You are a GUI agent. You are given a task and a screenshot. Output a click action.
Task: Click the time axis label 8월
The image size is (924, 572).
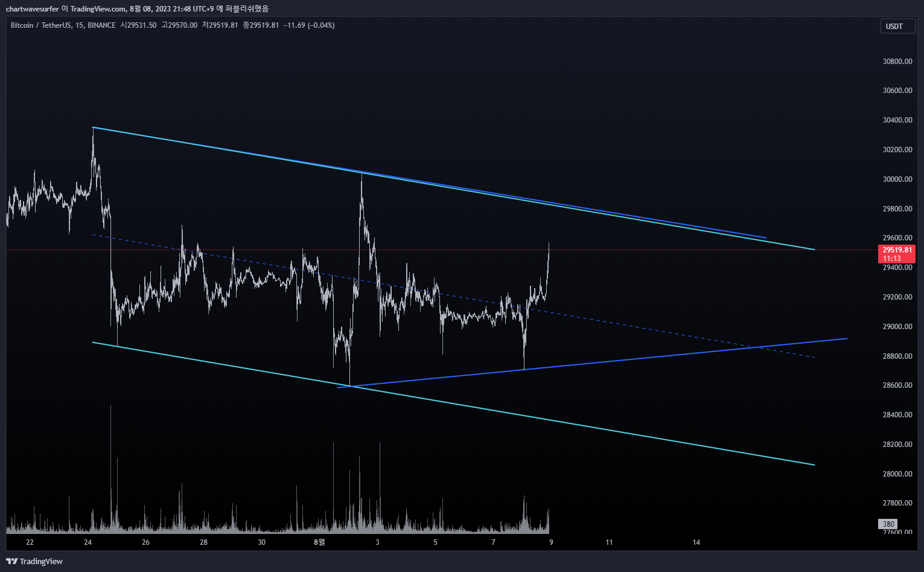(319, 542)
